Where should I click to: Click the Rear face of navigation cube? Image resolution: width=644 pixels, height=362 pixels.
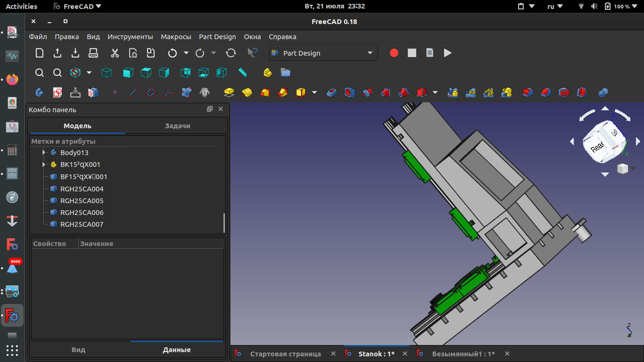(596, 148)
